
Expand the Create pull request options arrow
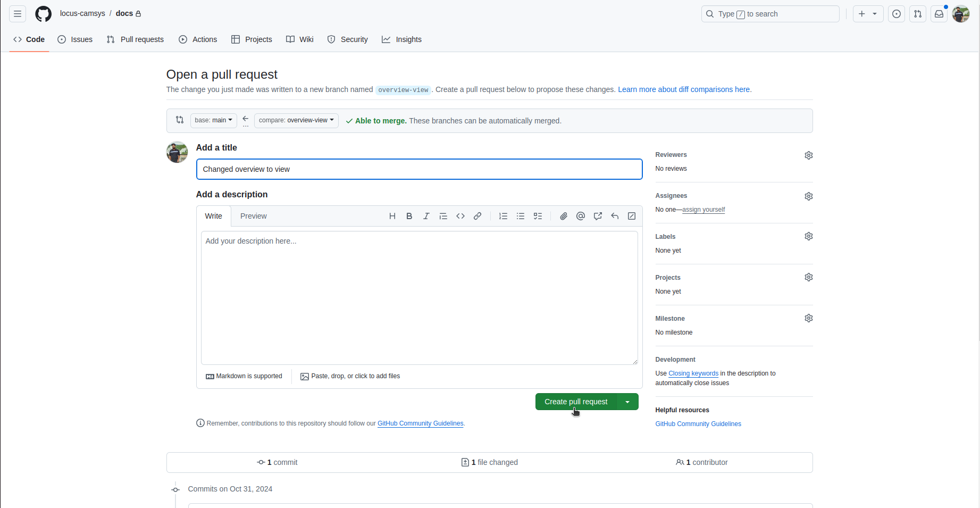click(627, 402)
